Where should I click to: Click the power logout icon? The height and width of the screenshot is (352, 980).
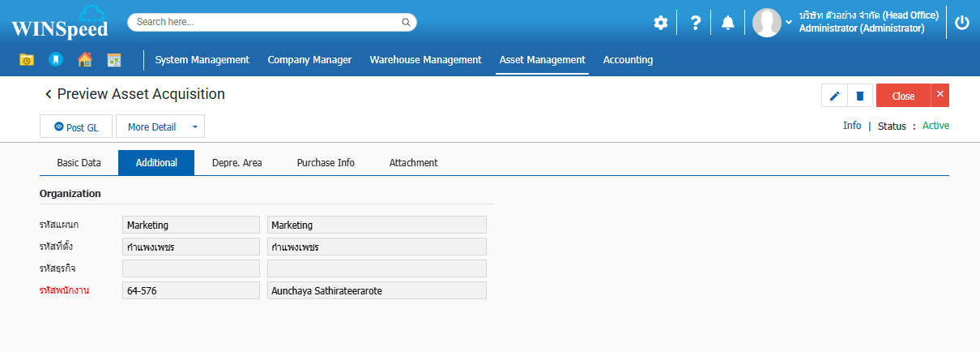click(962, 23)
